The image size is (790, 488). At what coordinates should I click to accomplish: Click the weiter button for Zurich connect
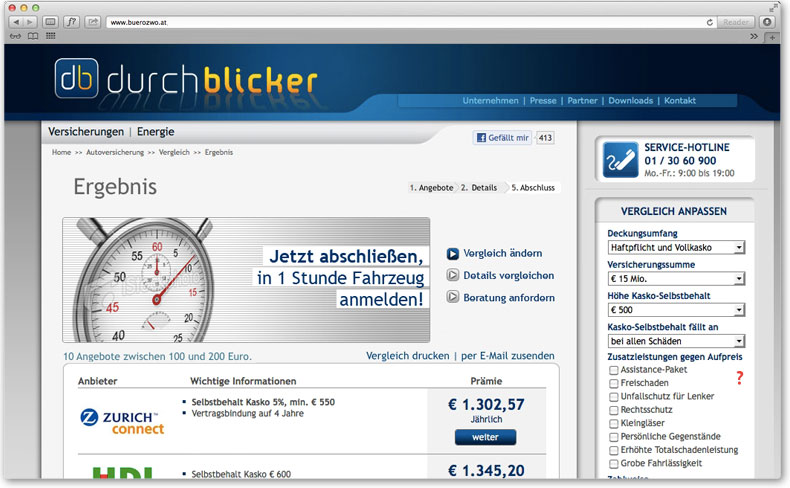tap(485, 437)
